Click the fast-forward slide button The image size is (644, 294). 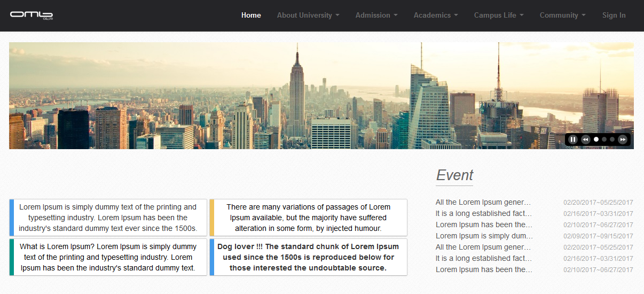pos(623,140)
